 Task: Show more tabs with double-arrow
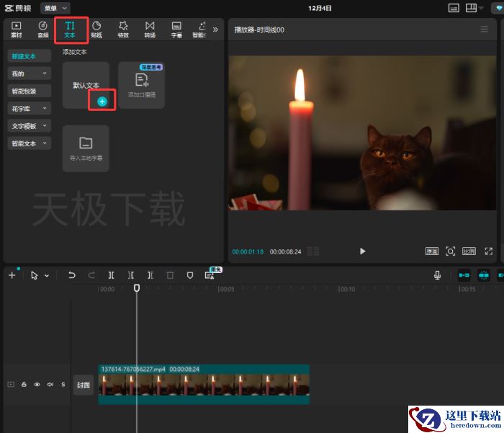pyautogui.click(x=215, y=30)
